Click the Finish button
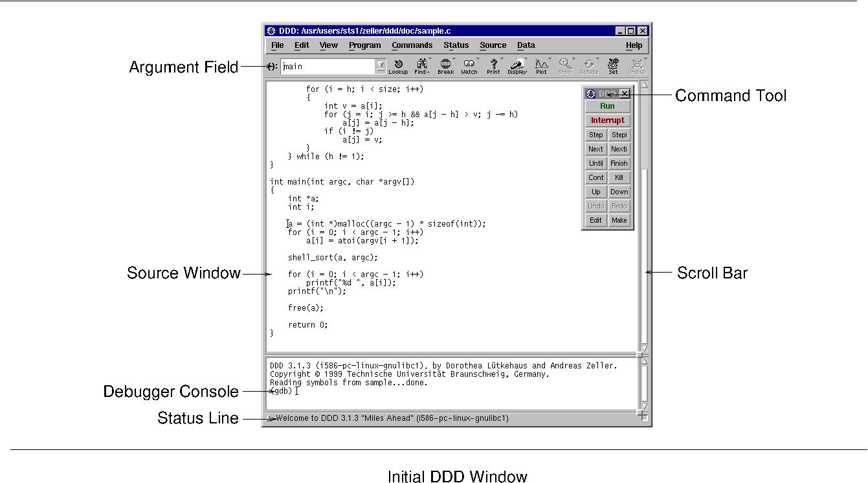The image size is (868, 483). pyautogui.click(x=619, y=163)
